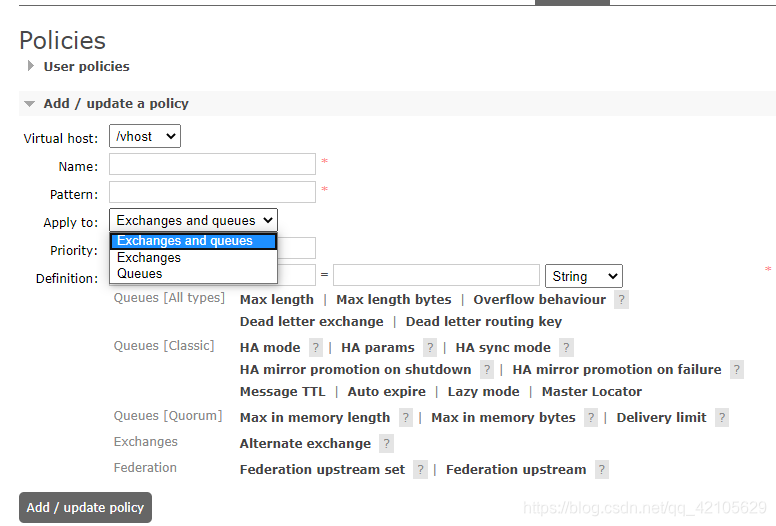
Task: Open help icon for Max in memory bytes
Action: (591, 418)
